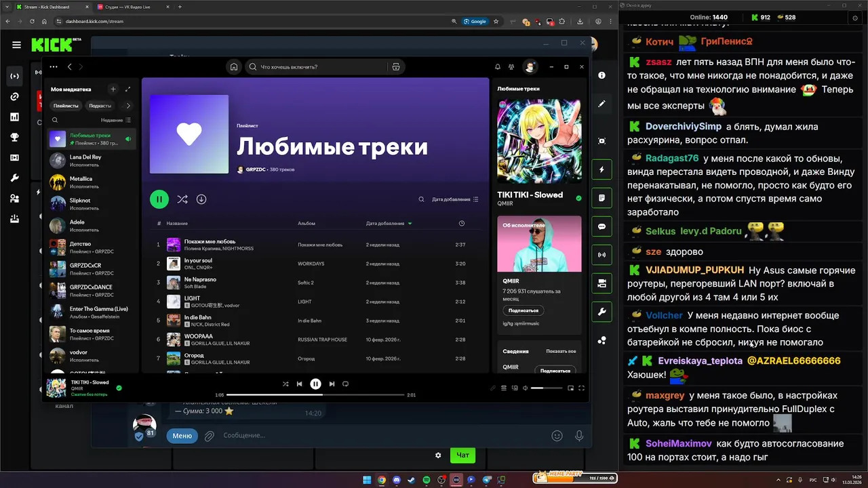Pause playback in bottom player bar
868x488 pixels.
pos(315,384)
